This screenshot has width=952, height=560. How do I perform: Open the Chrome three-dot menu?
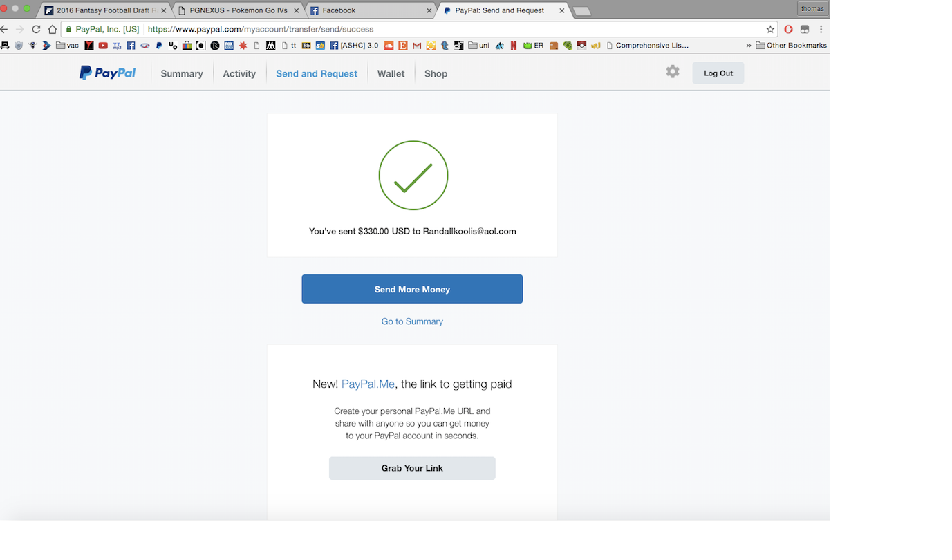[x=821, y=29]
